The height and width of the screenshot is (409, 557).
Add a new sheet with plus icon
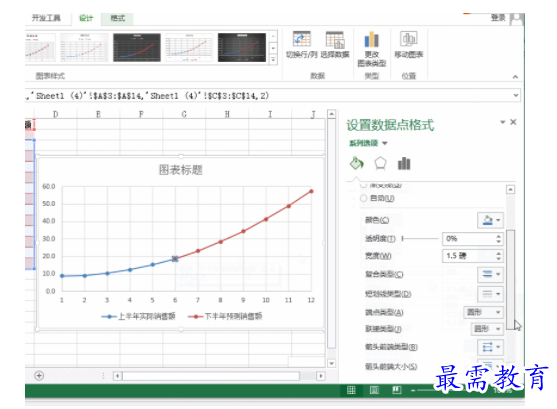coord(39,376)
